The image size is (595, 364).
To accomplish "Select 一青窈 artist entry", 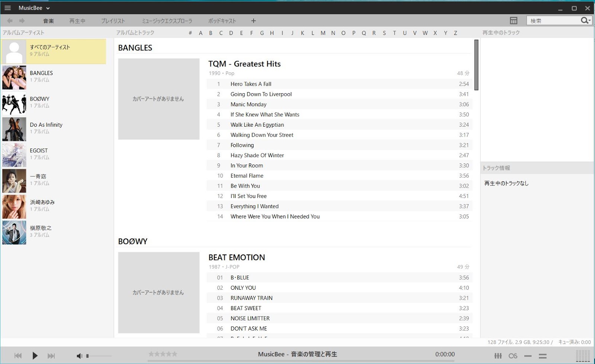I will [x=54, y=181].
